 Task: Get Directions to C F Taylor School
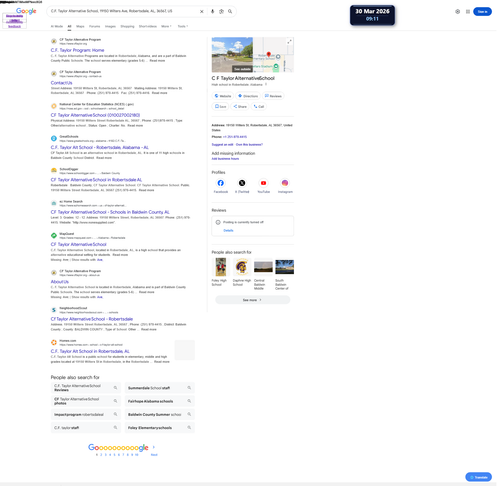[x=248, y=96]
